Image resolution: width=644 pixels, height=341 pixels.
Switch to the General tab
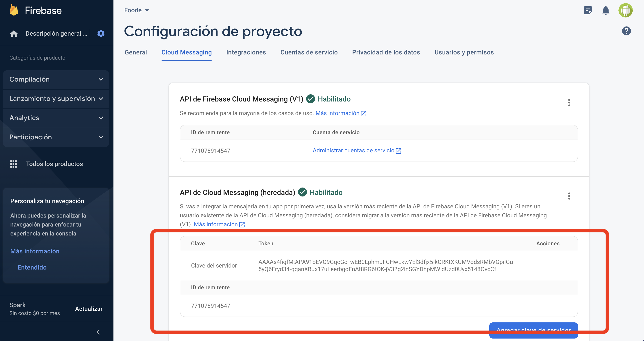pyautogui.click(x=136, y=52)
